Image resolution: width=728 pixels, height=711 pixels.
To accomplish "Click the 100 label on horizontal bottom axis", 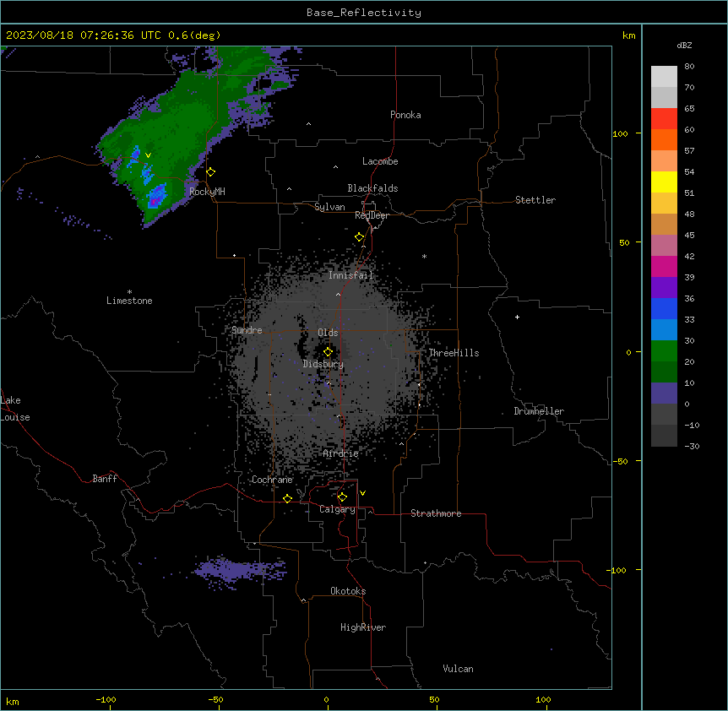I will click(543, 699).
